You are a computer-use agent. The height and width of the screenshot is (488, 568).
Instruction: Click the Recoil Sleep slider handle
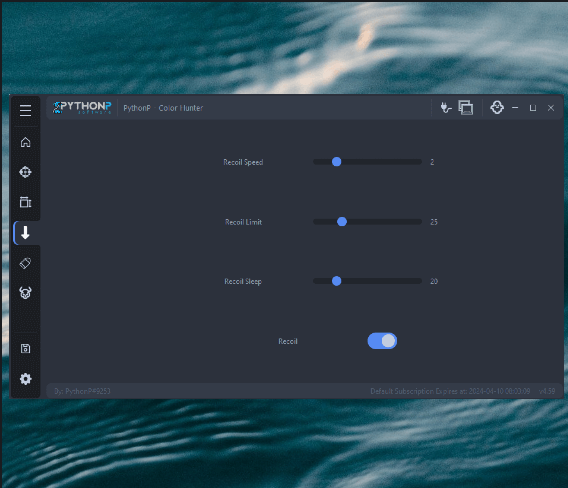(x=337, y=281)
